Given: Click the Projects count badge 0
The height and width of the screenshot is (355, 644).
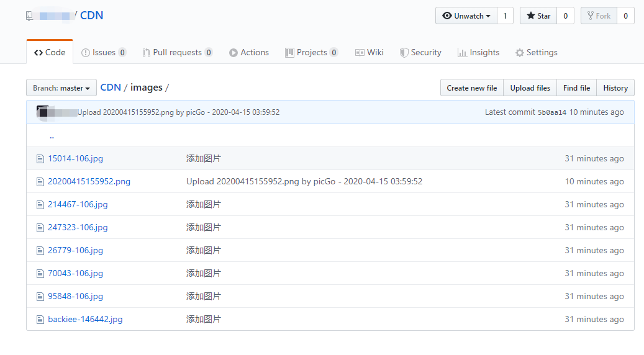Looking at the screenshot, I should pyautogui.click(x=334, y=53).
